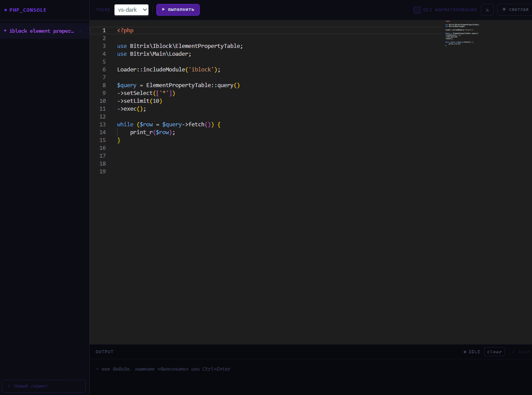The height and width of the screenshot is (395, 532).
Task: Click the no-output hint text
Action: click(163, 369)
